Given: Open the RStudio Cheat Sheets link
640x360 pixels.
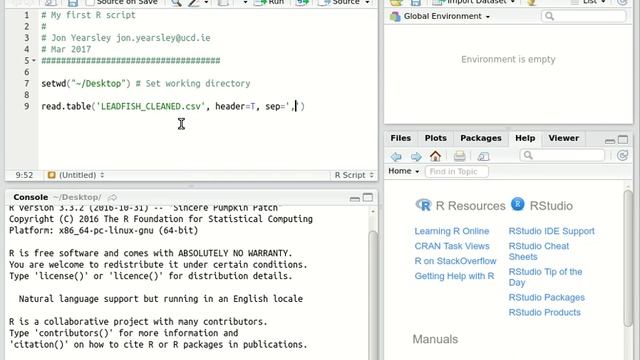Looking at the screenshot, I should pyautogui.click(x=539, y=251).
